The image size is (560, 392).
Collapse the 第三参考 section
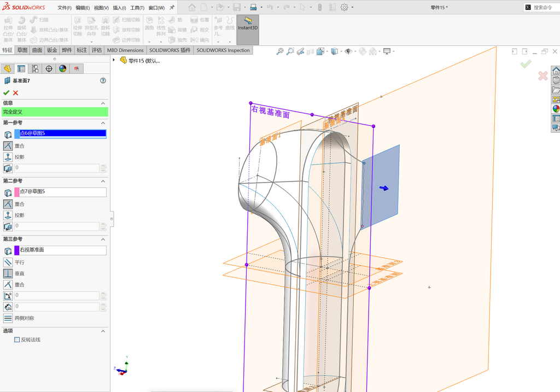pos(103,239)
